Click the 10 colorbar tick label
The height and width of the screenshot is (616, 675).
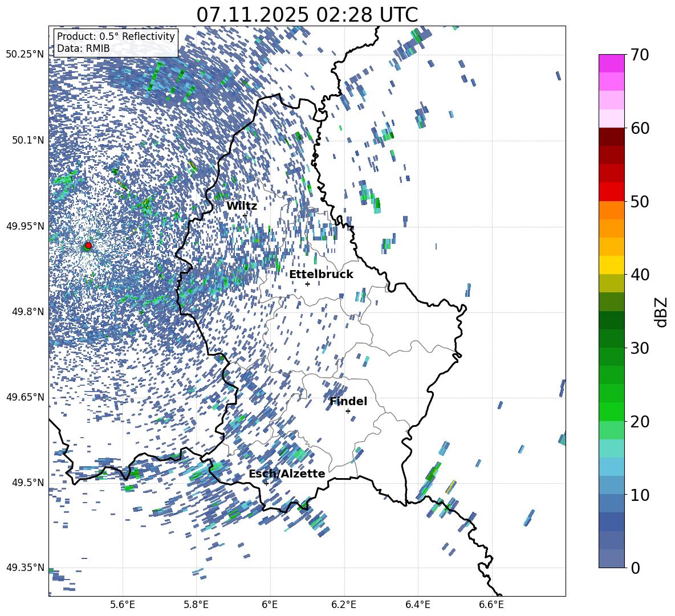point(640,495)
